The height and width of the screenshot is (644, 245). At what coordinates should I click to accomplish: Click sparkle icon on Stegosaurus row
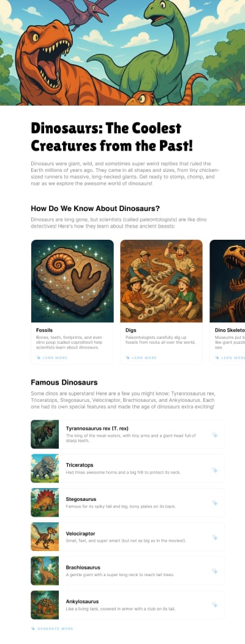(214, 503)
